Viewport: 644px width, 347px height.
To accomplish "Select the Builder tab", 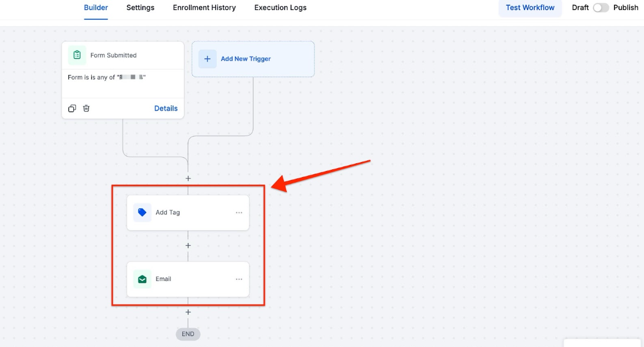I will (x=96, y=8).
